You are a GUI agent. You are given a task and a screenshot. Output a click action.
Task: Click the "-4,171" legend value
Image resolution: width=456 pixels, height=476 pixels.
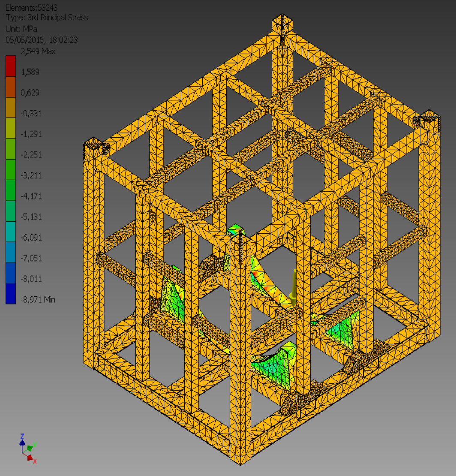click(x=32, y=196)
